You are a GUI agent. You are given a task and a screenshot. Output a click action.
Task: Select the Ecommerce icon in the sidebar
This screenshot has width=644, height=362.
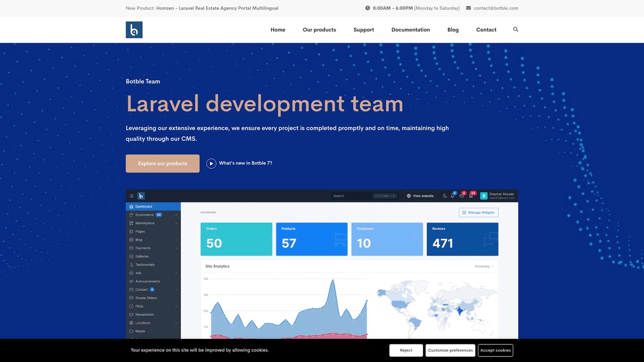tap(132, 214)
